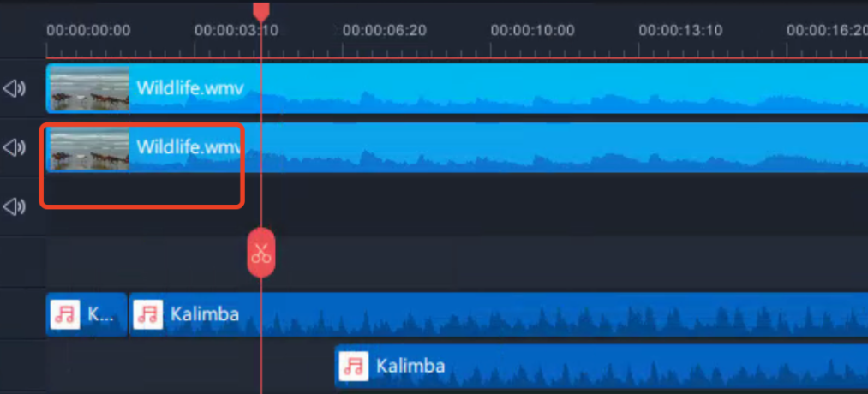
Task: Jump to 00:00:13:10 on the ruler
Action: [680, 31]
